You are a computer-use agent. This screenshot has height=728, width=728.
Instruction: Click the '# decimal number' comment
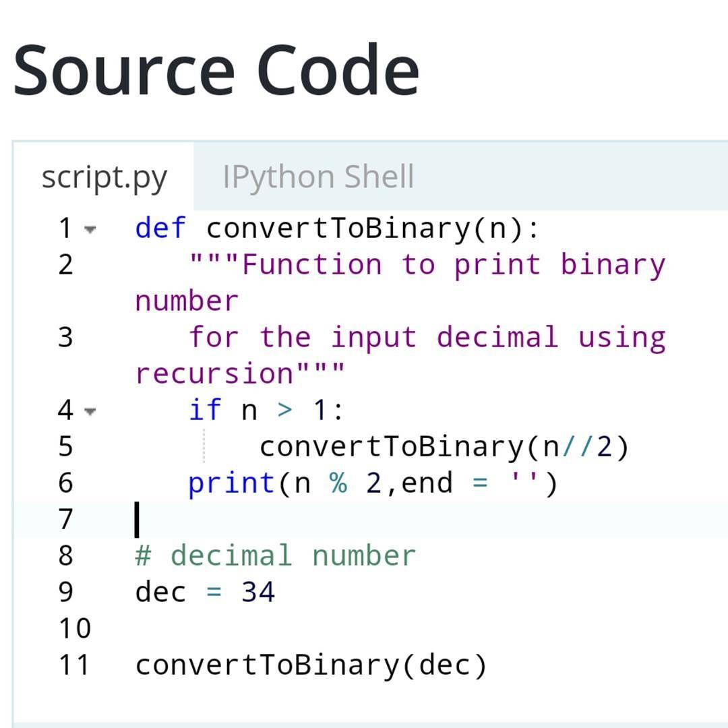tap(275, 555)
